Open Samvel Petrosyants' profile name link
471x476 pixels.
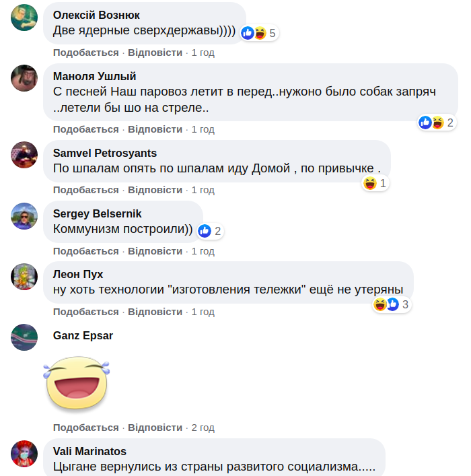[104, 153]
